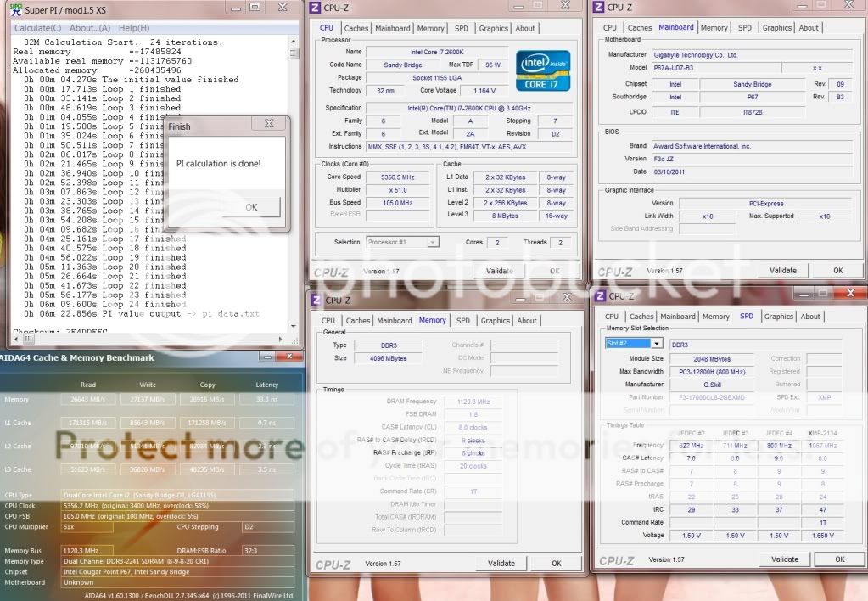Click Validate in the CPU-Z Memory window
Screen dimensions: 868x601
501,564
